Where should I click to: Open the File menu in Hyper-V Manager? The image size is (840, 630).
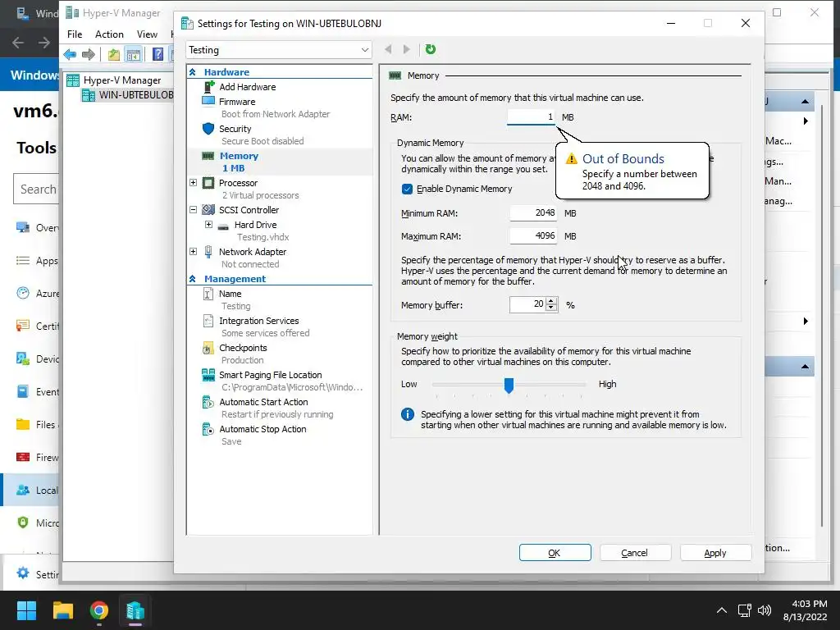click(x=75, y=34)
